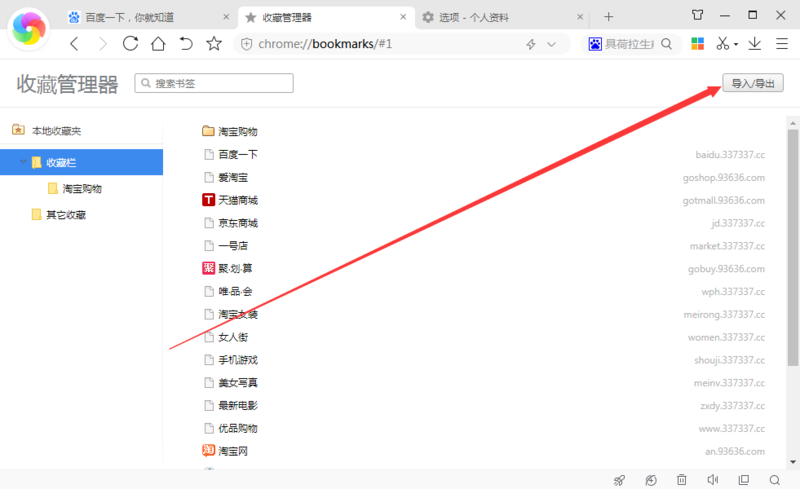
Task: Toggle the speaker mute icon in status bar
Action: click(x=713, y=480)
